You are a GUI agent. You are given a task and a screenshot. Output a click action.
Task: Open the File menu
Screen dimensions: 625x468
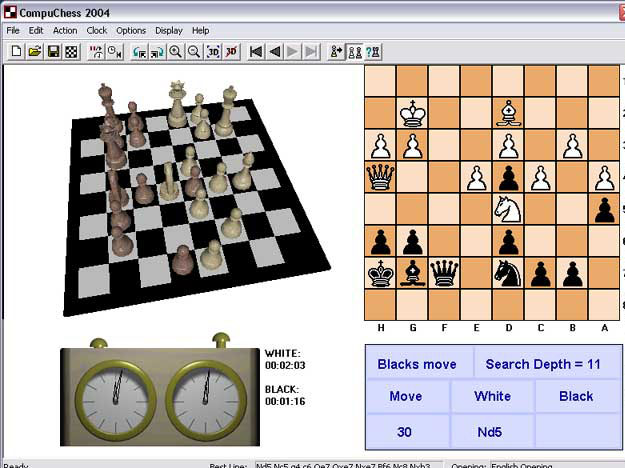click(13, 30)
